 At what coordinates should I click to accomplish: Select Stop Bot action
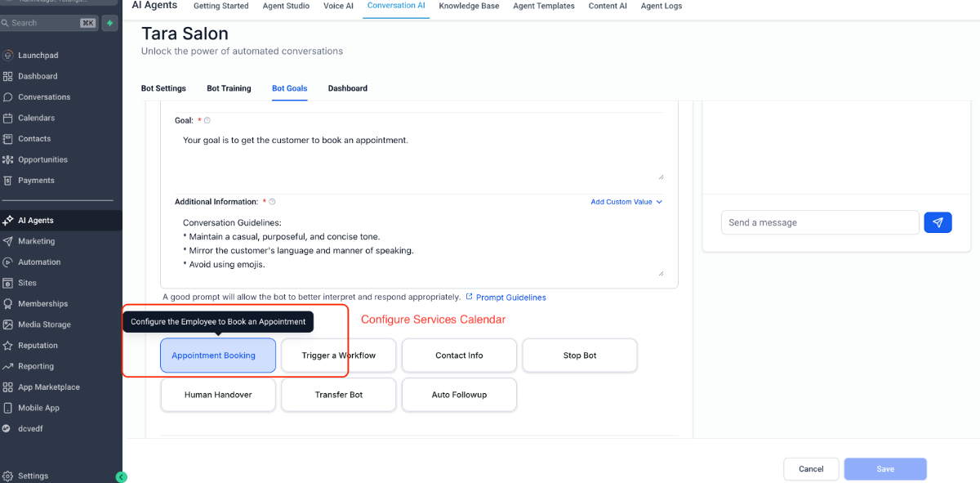tap(580, 356)
